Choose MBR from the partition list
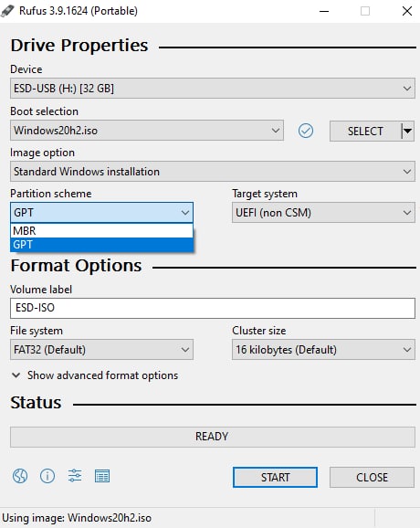Image resolution: width=420 pixels, height=528 pixels. point(101,231)
